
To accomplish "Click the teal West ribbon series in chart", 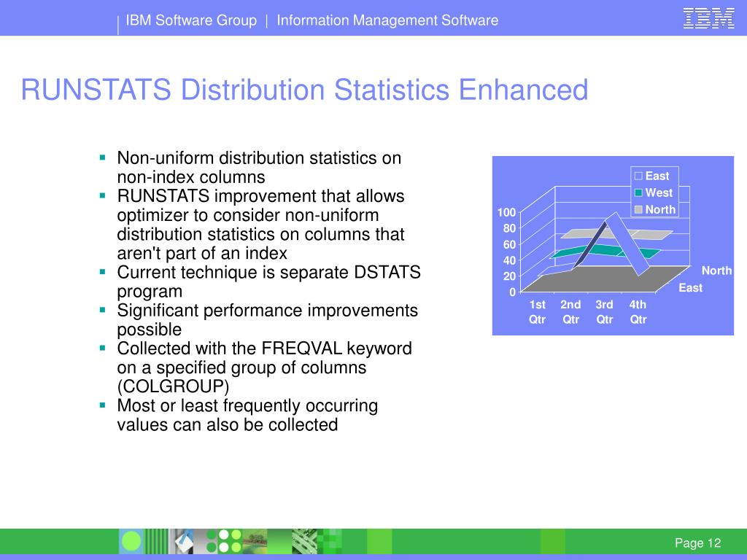I will pos(601,250).
